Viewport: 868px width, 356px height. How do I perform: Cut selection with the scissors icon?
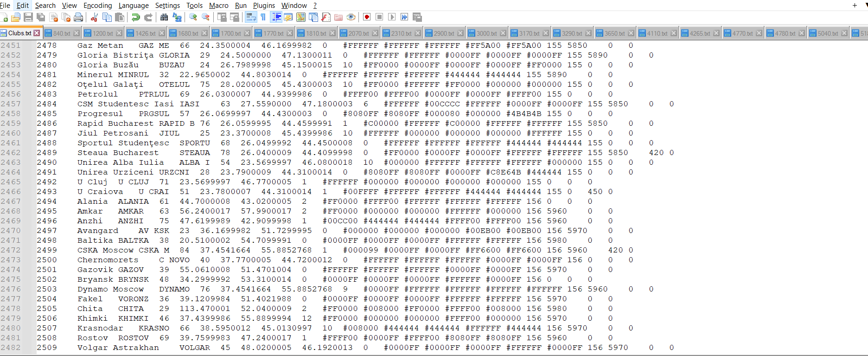coord(94,18)
